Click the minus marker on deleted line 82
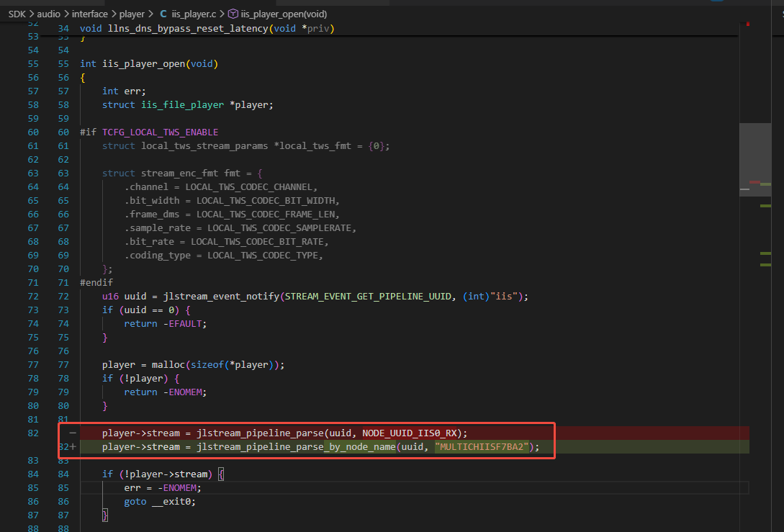 [x=73, y=433]
